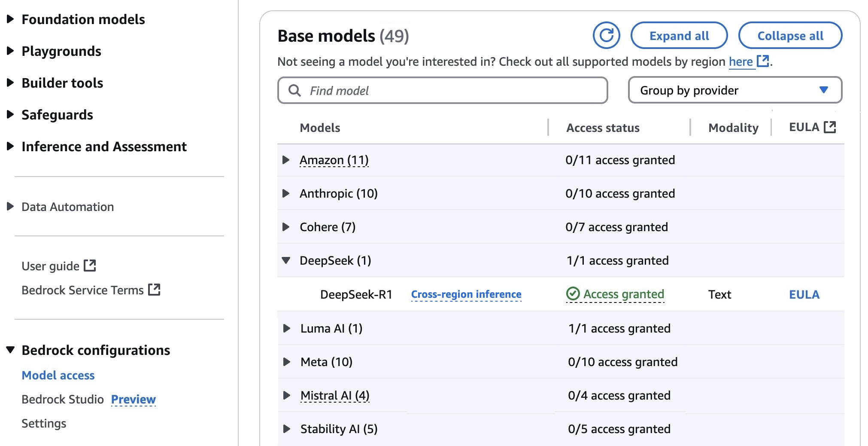The width and height of the screenshot is (868, 446).
Task: Click the Bedrock Service Terms external icon
Action: tap(154, 290)
